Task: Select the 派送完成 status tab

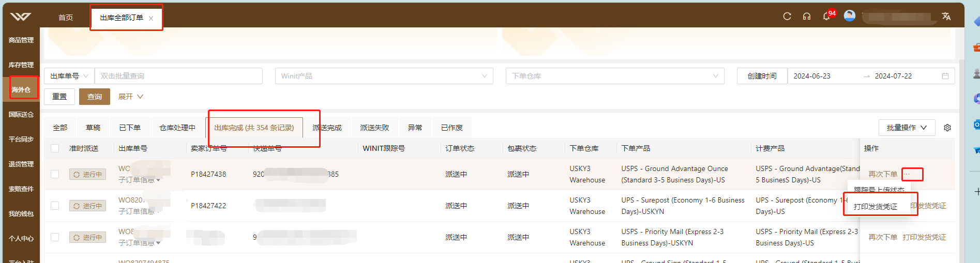Action: (x=327, y=128)
